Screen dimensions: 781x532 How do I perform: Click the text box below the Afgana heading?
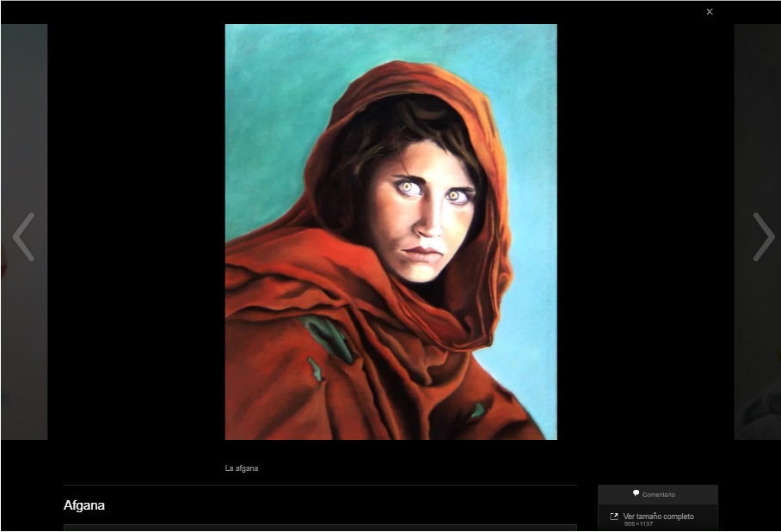click(x=320, y=528)
